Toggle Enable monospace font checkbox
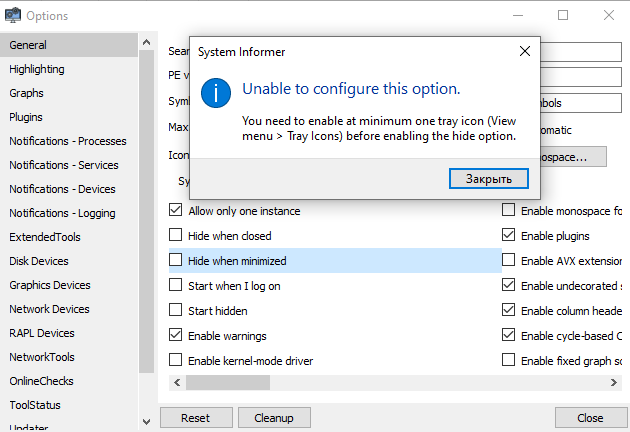Screen dimensions: 630x432 (x=509, y=210)
